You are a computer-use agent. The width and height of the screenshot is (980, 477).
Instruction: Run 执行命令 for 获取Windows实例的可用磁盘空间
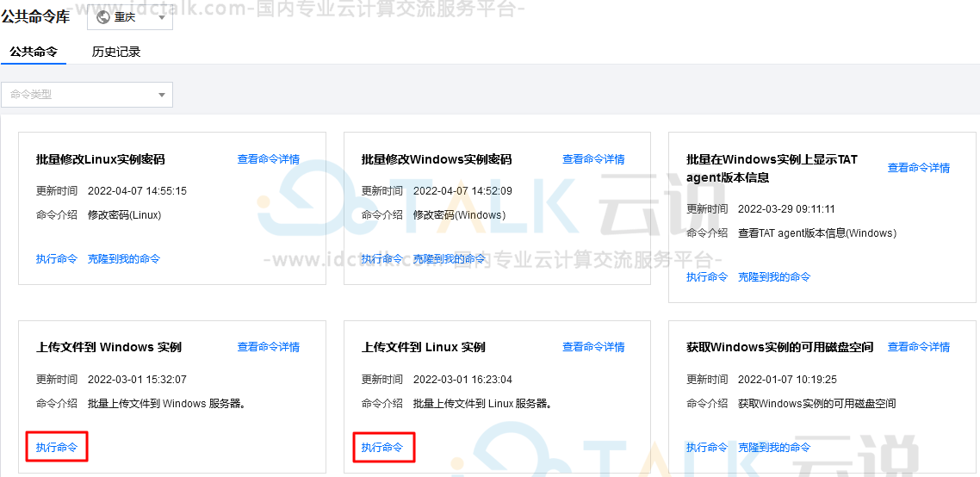pos(707,448)
